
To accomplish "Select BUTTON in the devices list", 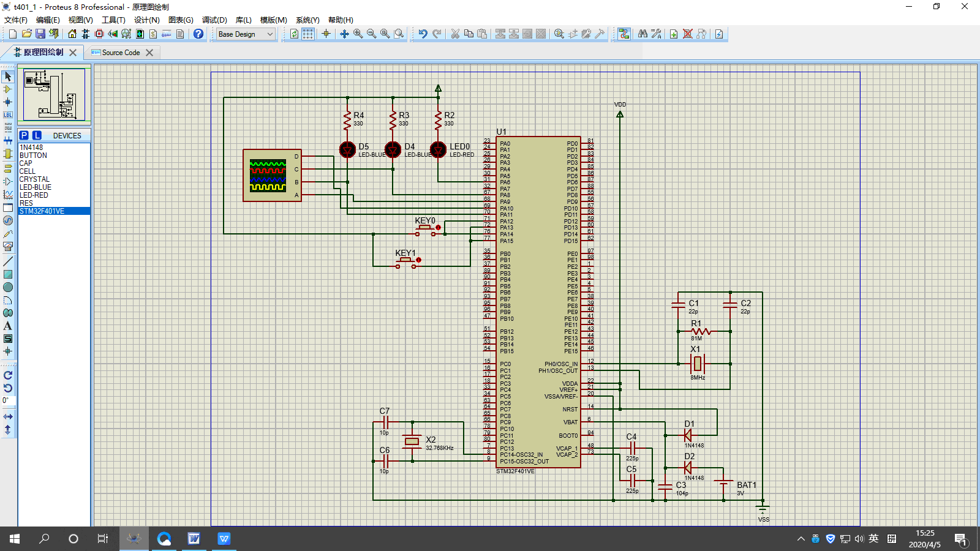I will click(x=34, y=155).
